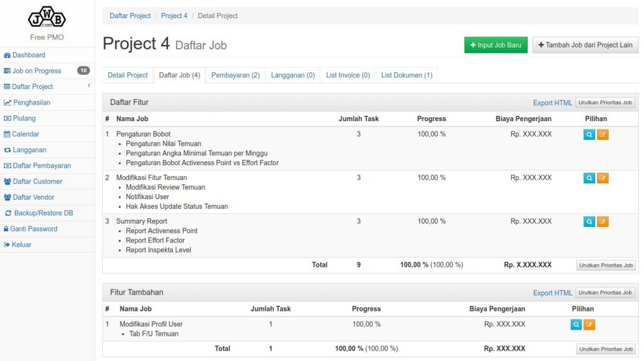View details of Modifikasi Profil User
The height and width of the screenshot is (361, 644).
pos(576,325)
